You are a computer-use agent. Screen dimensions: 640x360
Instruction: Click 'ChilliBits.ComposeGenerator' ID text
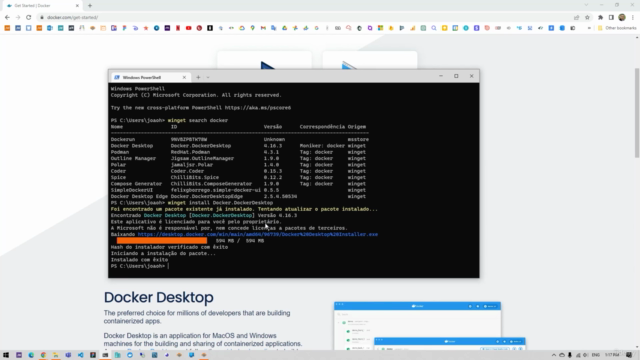pos(211,184)
